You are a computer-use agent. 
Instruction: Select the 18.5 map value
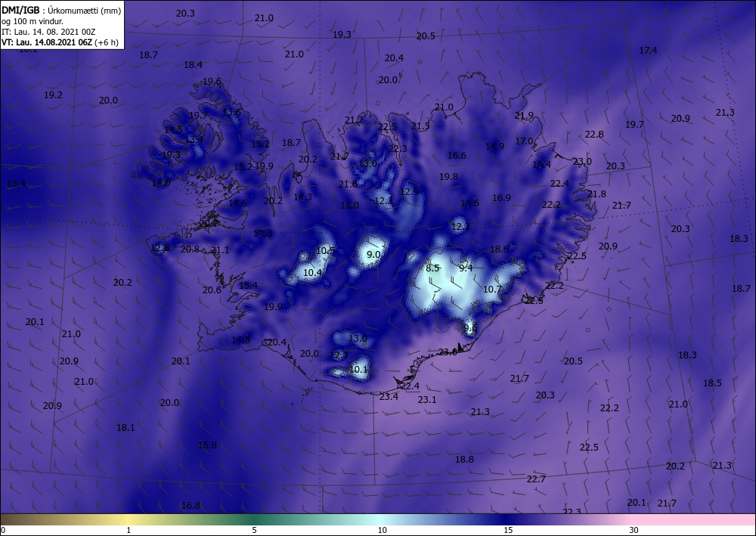pyautogui.click(x=712, y=383)
